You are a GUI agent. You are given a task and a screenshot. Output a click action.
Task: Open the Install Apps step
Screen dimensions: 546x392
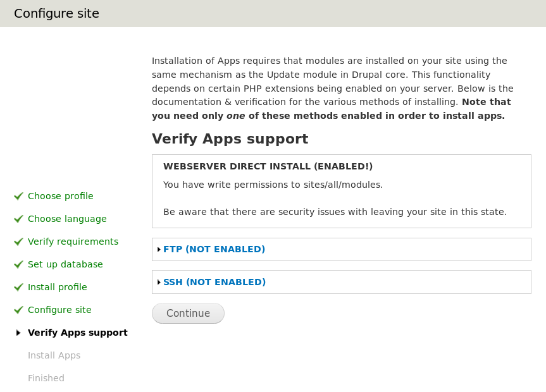coord(54,355)
